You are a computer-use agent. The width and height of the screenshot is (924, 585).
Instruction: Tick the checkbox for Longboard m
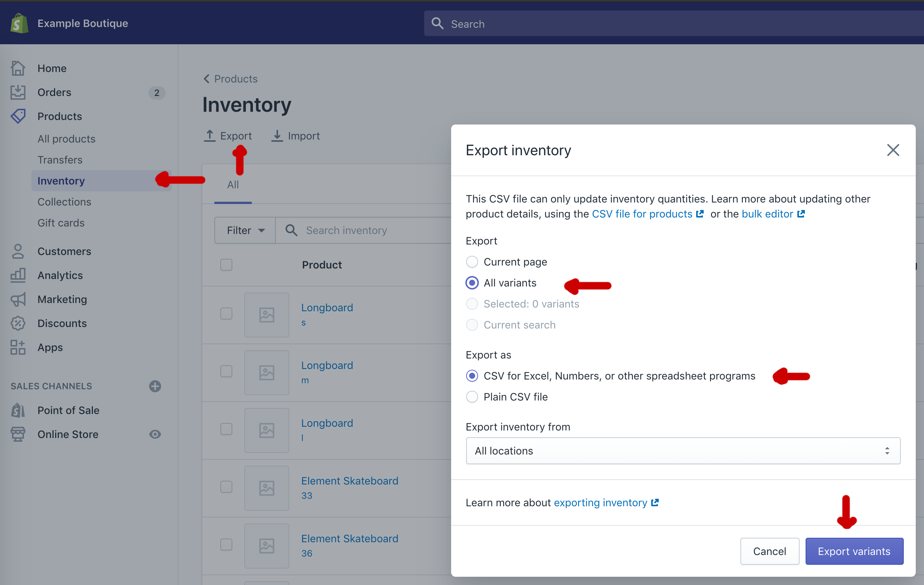[226, 371]
